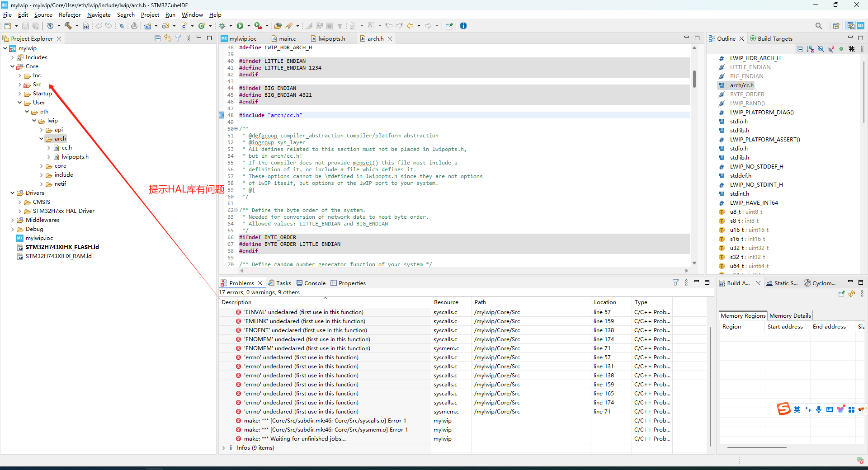Viewport: 868px width, 470px height.
Task: Open the Memory Details tab
Action: point(790,316)
